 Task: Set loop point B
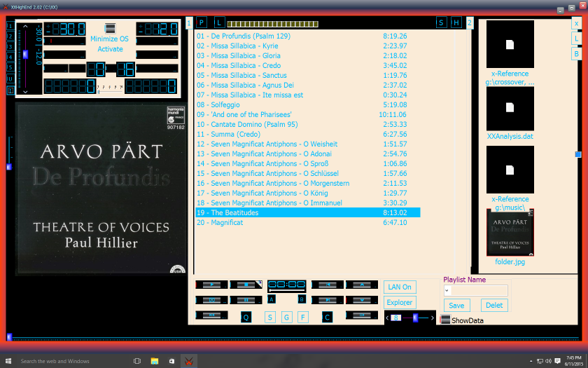(x=302, y=299)
